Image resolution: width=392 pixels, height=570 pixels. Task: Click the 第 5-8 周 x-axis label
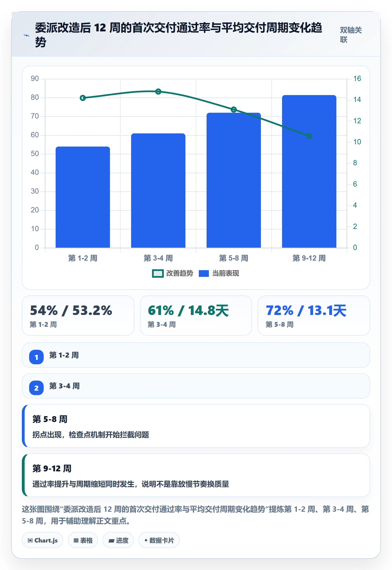234,258
